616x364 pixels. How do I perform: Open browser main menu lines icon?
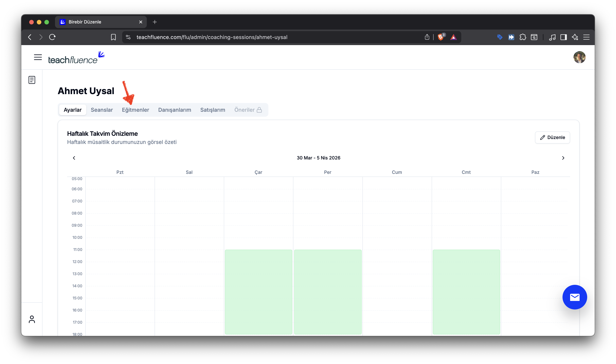(x=586, y=37)
